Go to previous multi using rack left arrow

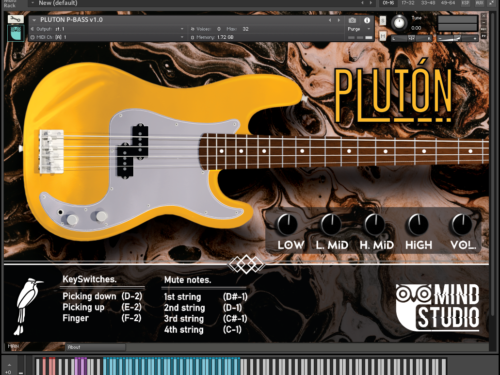[x=363, y=3]
